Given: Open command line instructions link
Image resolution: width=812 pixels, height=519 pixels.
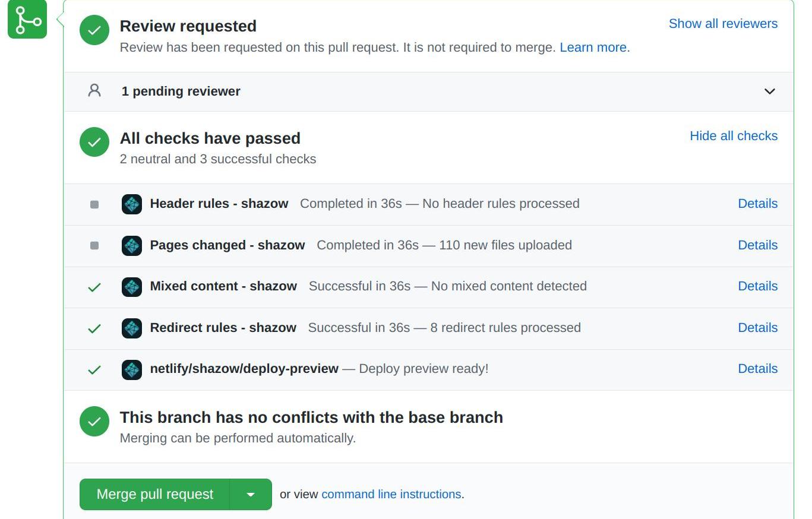Looking at the screenshot, I should (391, 495).
